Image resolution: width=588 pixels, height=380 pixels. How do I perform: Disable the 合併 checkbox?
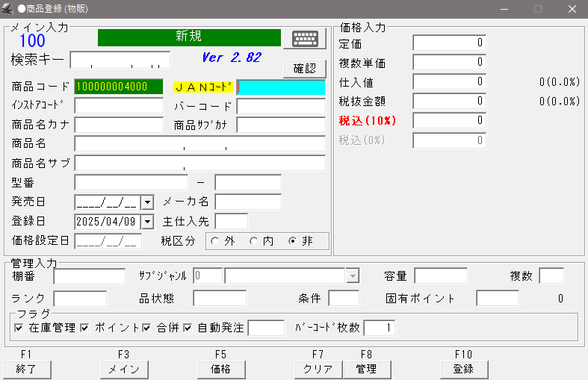[x=146, y=328]
